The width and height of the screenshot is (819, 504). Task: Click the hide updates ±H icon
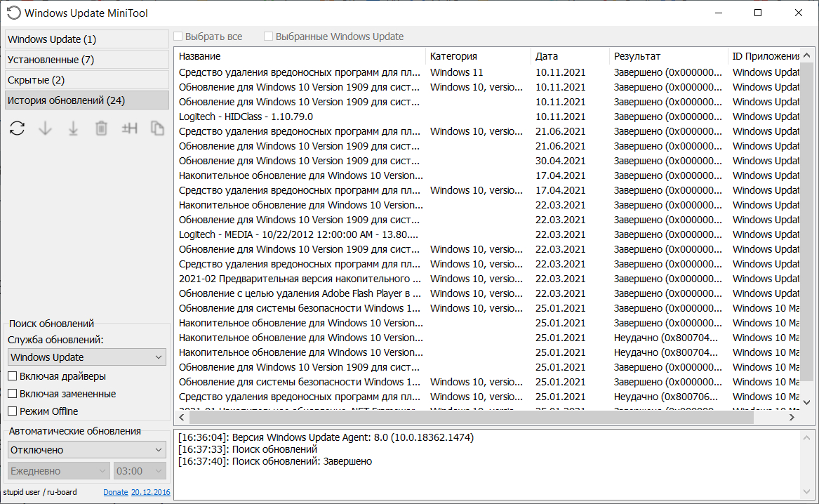(x=130, y=128)
